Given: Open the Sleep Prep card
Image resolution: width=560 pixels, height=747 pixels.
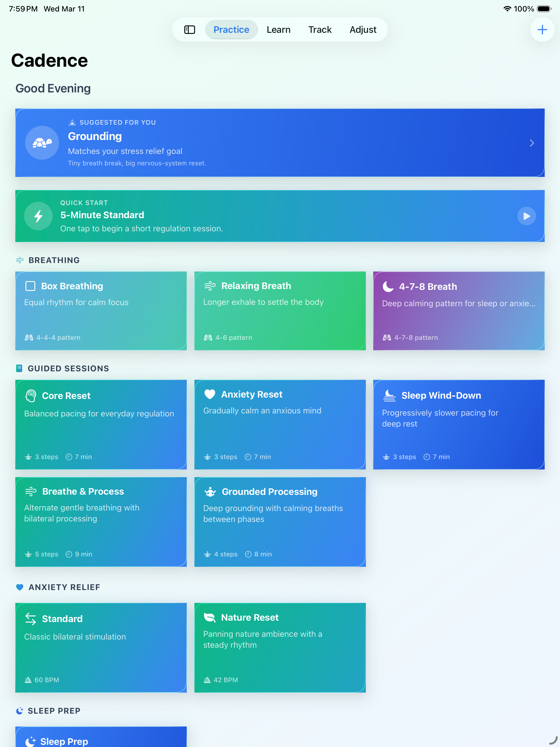Looking at the screenshot, I should [101, 737].
